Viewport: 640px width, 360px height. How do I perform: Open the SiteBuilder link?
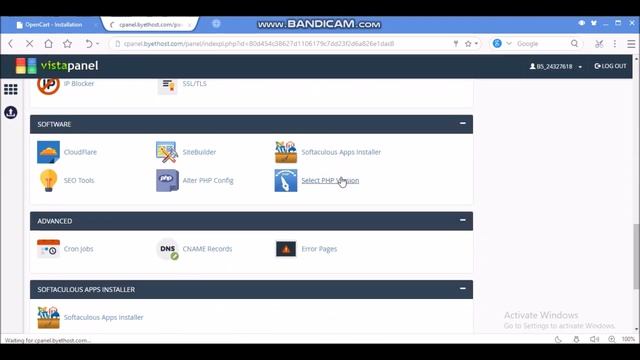pyautogui.click(x=199, y=152)
